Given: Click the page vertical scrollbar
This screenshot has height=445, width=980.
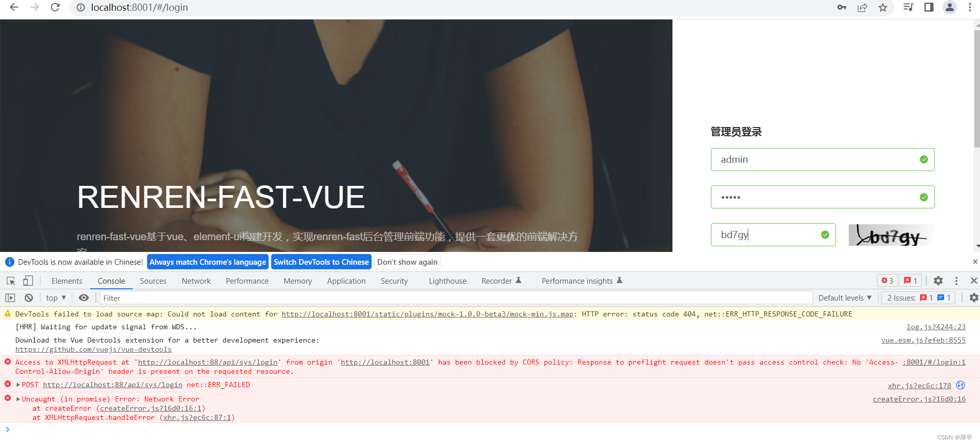Looking at the screenshot, I should point(976,90).
